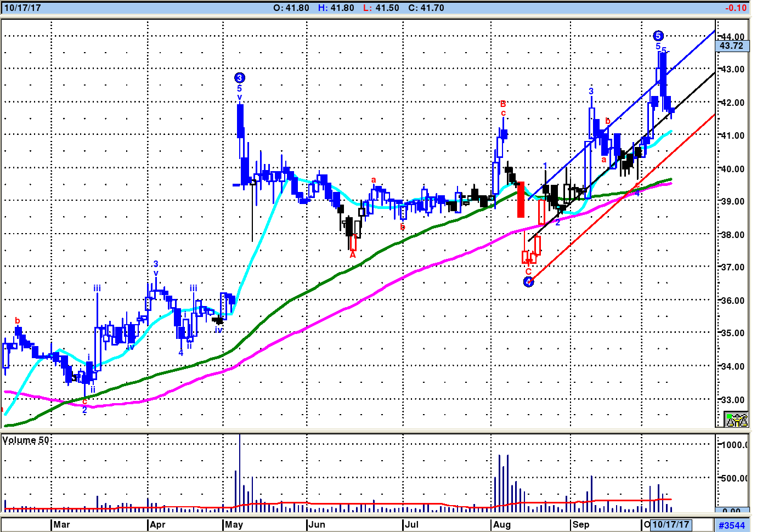
Task: Click the tall red candlestick in August
Action: [521, 200]
